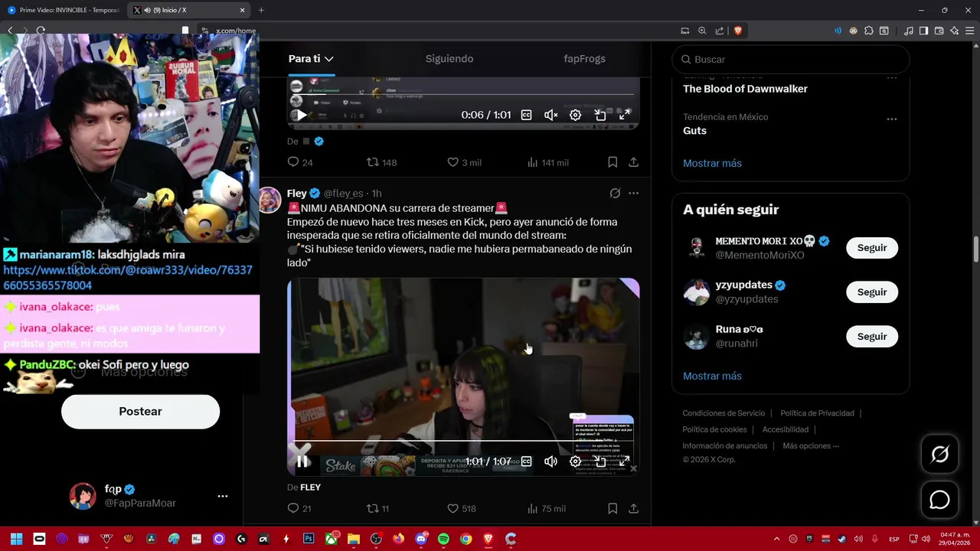The width and height of the screenshot is (980, 551).
Task: Seek the Fley video progress bar
Action: coord(463,441)
